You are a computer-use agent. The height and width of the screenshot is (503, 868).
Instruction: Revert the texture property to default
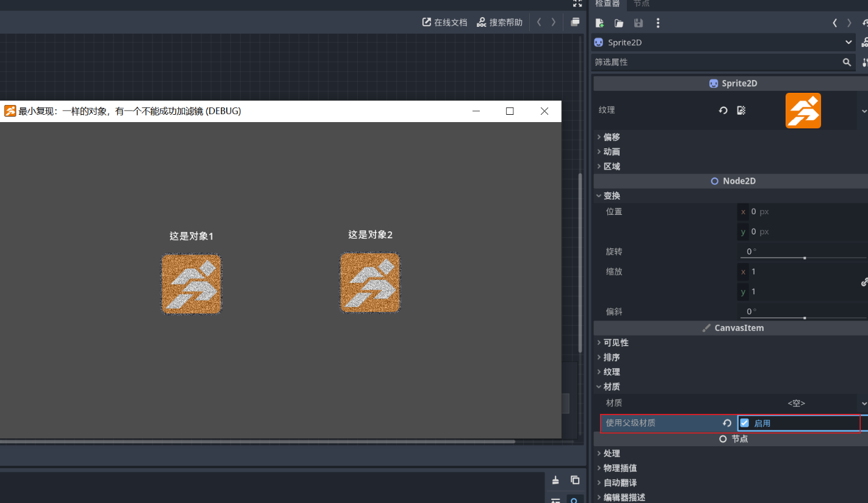(x=723, y=110)
